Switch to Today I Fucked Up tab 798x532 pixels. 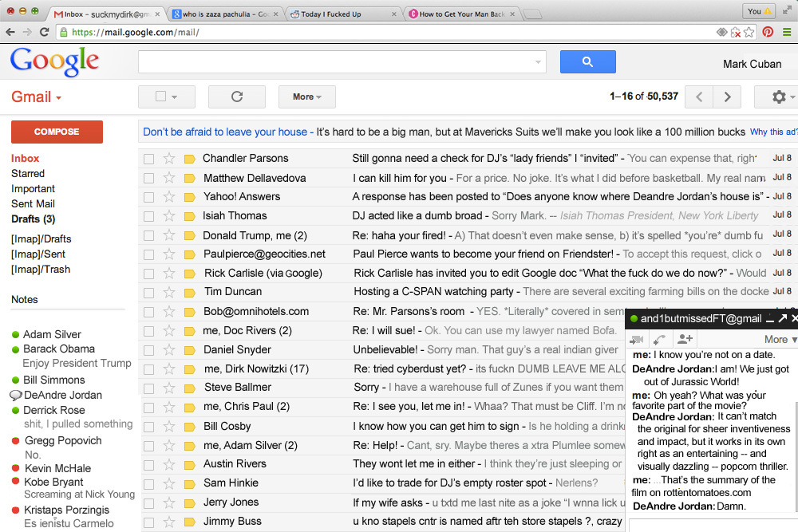(x=342, y=14)
